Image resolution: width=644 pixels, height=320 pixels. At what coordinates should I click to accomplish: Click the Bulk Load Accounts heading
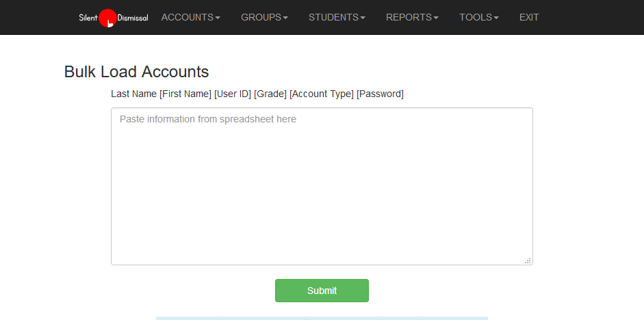pyautogui.click(x=136, y=72)
